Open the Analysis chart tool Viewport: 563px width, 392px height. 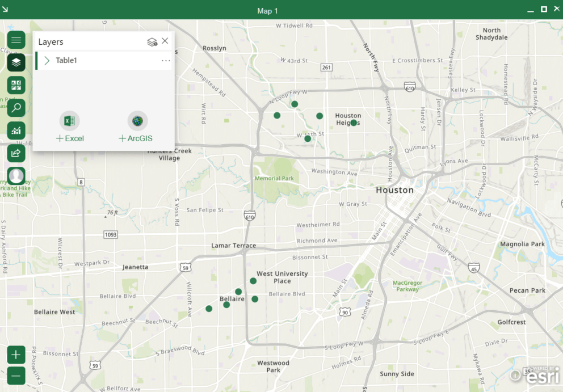tap(16, 130)
